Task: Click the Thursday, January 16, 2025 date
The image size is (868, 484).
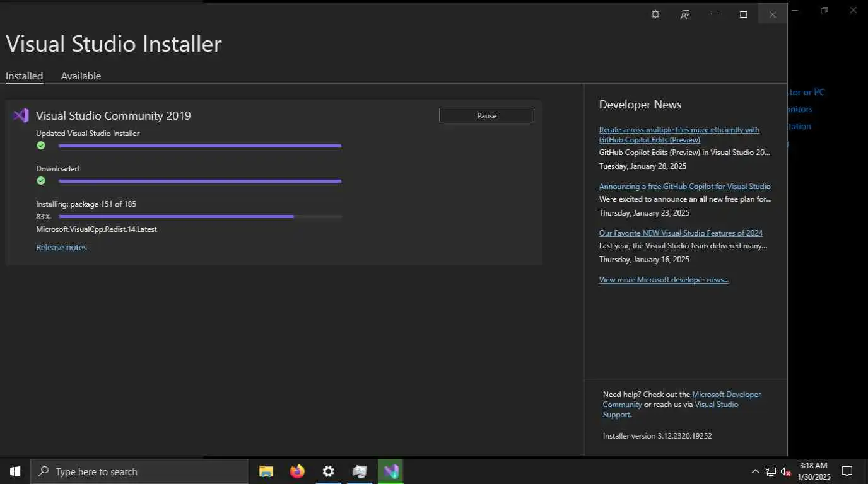Action: (x=644, y=260)
